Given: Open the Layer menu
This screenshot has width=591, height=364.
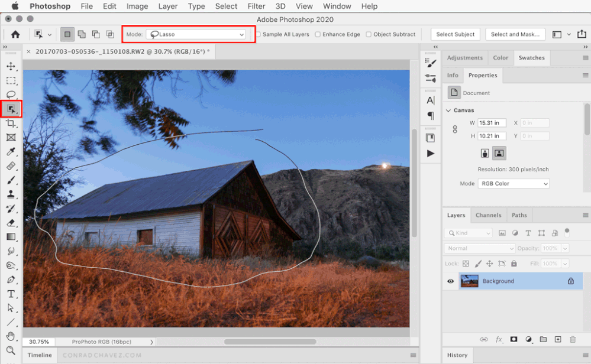Looking at the screenshot, I should 168,6.
